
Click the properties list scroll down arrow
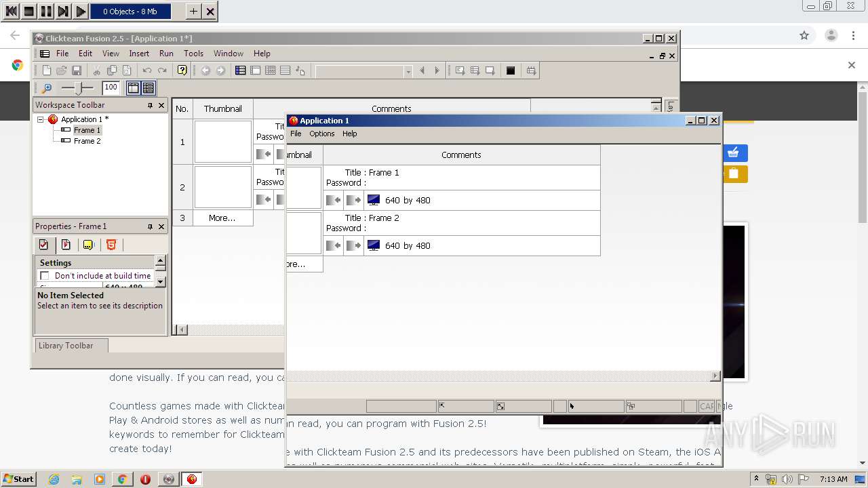click(x=161, y=281)
